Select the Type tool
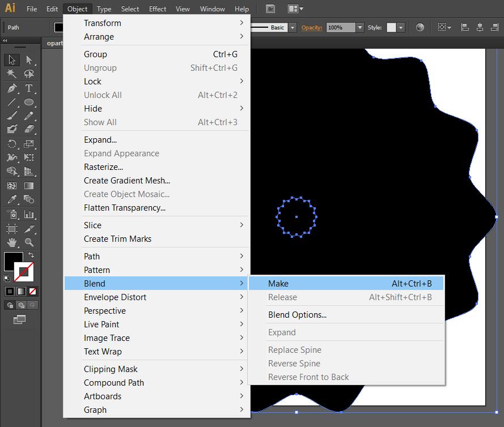This screenshot has width=504, height=427. coord(29,88)
